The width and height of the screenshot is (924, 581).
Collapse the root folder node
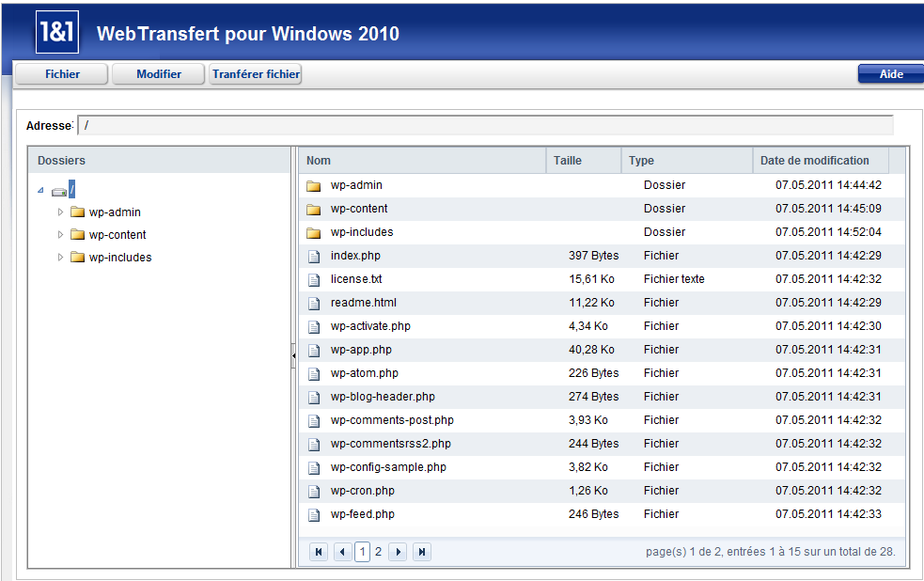pyautogui.click(x=40, y=190)
